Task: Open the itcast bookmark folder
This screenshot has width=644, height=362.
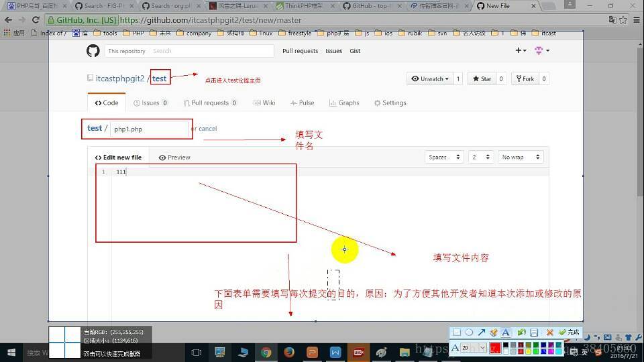Action: tap(544, 34)
